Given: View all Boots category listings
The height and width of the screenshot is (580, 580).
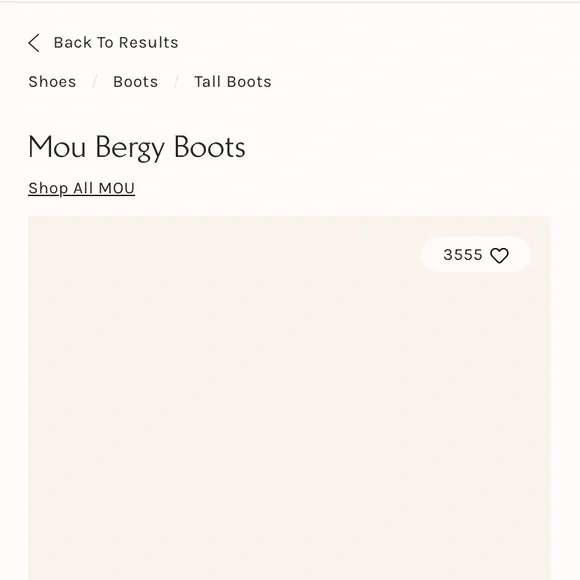Looking at the screenshot, I should 135,82.
